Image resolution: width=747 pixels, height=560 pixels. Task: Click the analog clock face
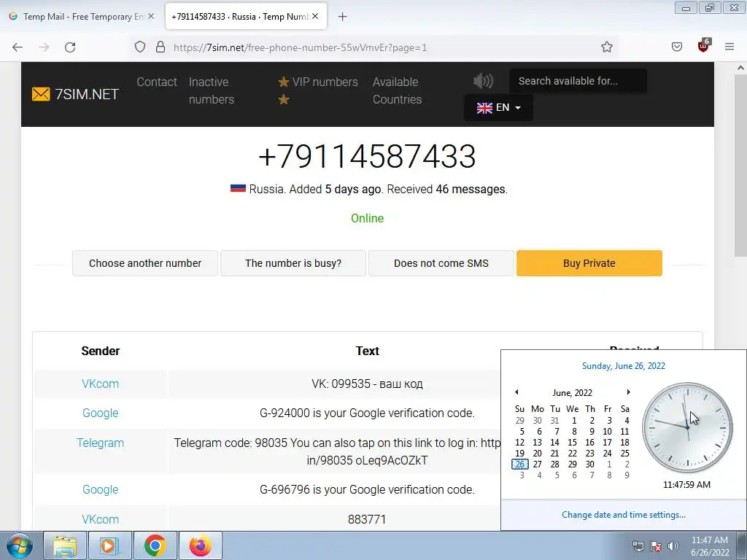(x=687, y=427)
